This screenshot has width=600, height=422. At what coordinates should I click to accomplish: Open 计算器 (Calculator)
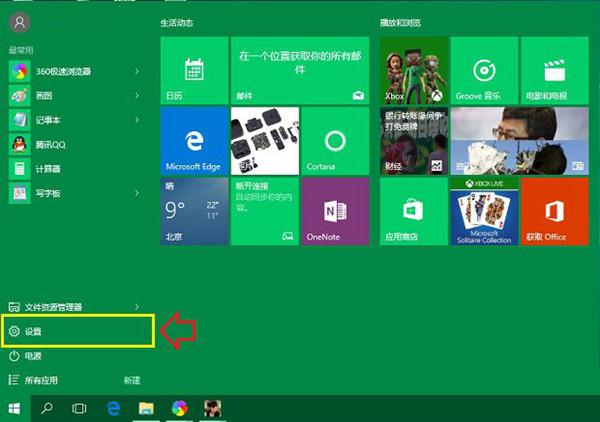74,169
